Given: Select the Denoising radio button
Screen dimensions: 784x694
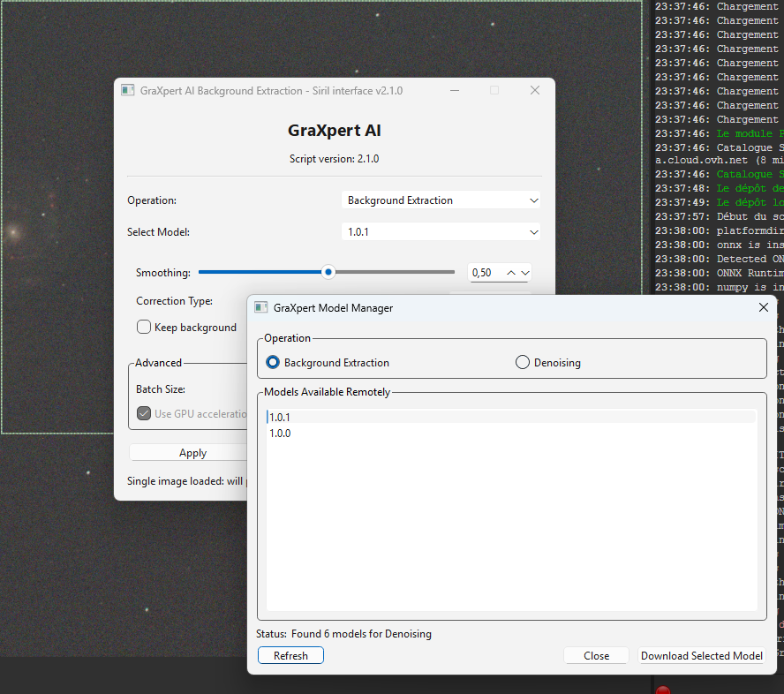Looking at the screenshot, I should point(522,362).
